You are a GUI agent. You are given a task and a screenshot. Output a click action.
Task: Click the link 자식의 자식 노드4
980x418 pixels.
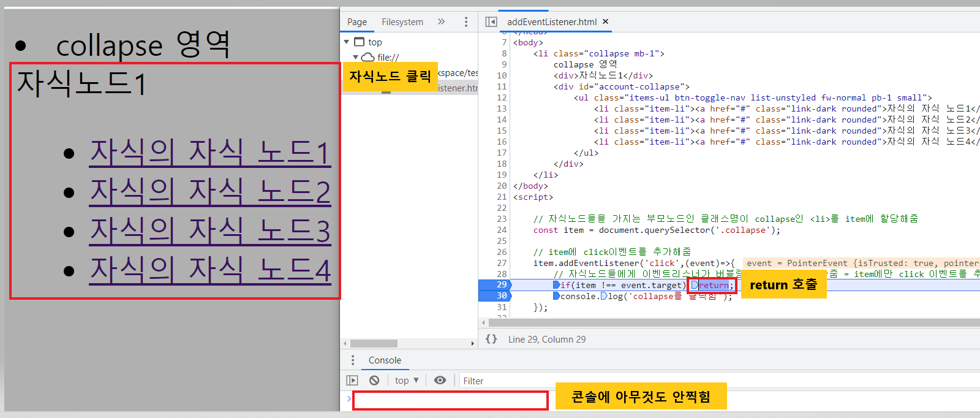tap(210, 270)
